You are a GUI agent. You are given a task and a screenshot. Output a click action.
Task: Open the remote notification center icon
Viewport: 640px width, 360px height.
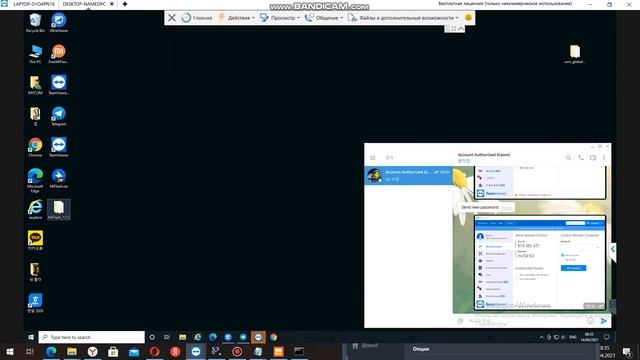point(607,337)
